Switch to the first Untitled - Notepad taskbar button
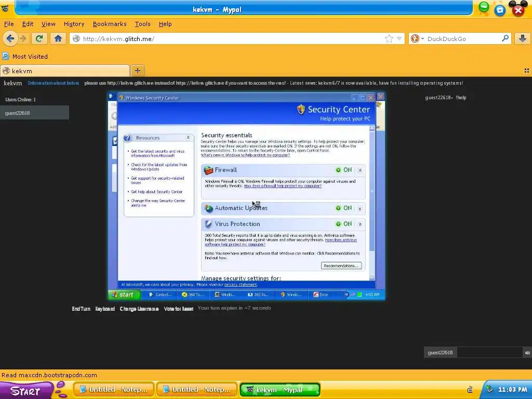The image size is (532, 399). click(x=114, y=390)
